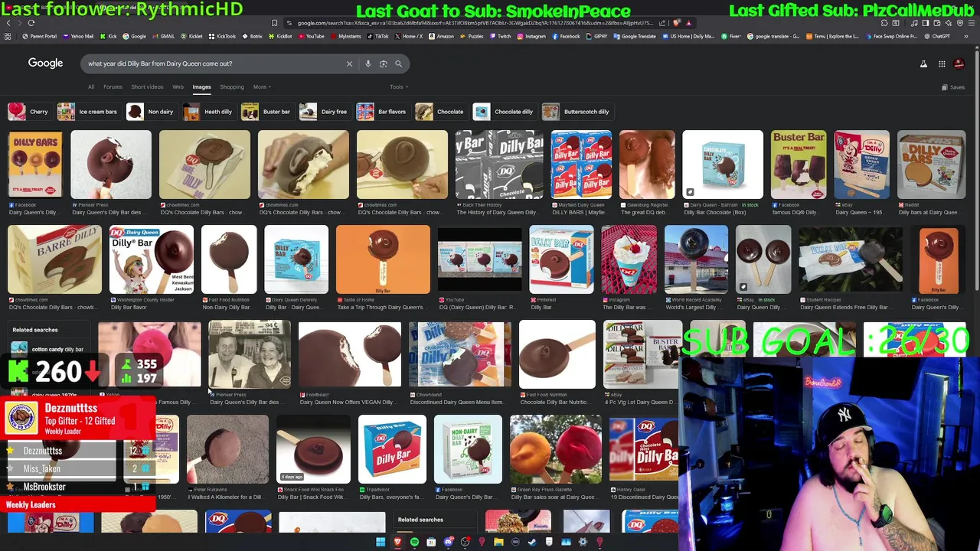Screen dimensions: 980x551
Task: Open 'Take a Trip Through Dairy Queen's' result
Action: (x=383, y=307)
